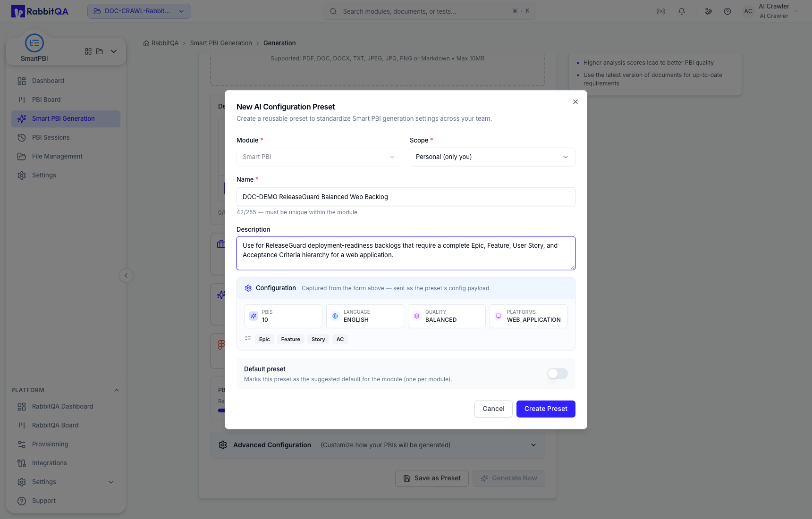
Task: Click Create Preset
Action: pyautogui.click(x=546, y=409)
